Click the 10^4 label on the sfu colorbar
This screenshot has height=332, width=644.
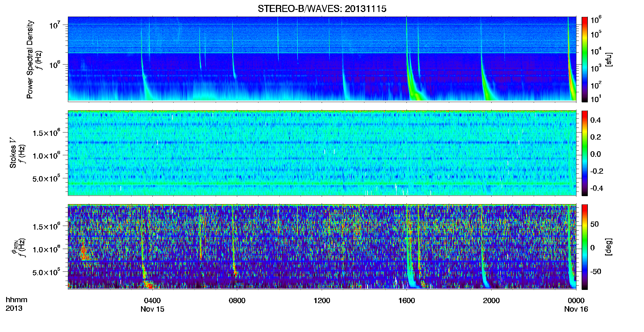pos(596,51)
